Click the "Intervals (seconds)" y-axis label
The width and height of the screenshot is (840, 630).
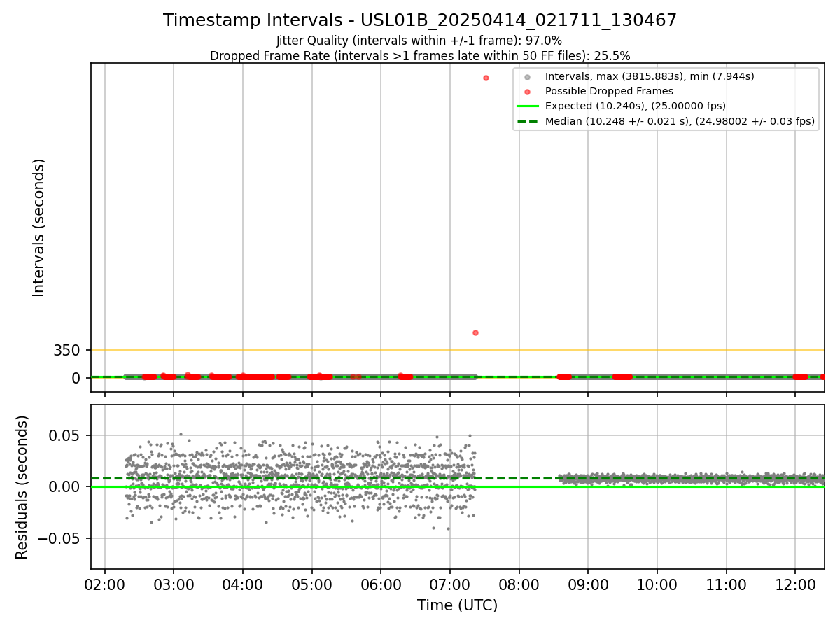(x=39, y=227)
